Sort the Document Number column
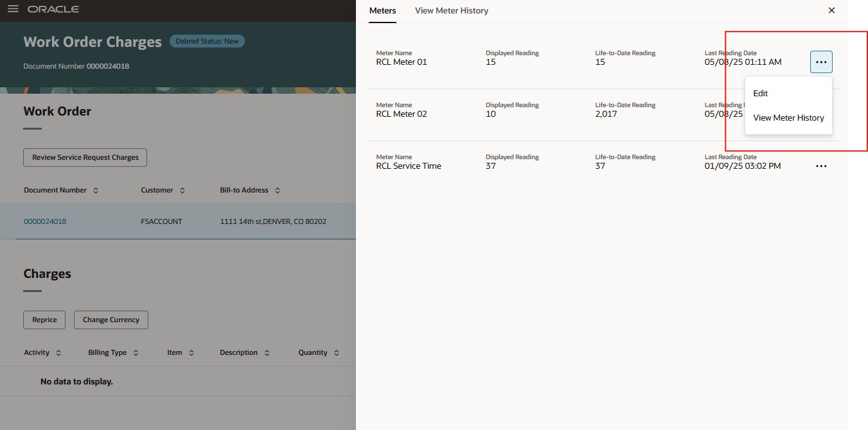 [95, 190]
